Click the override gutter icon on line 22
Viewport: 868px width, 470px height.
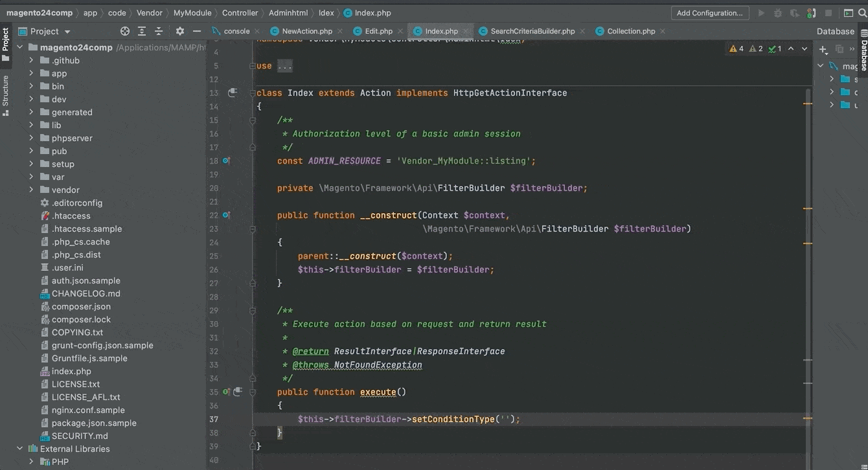[226, 215]
